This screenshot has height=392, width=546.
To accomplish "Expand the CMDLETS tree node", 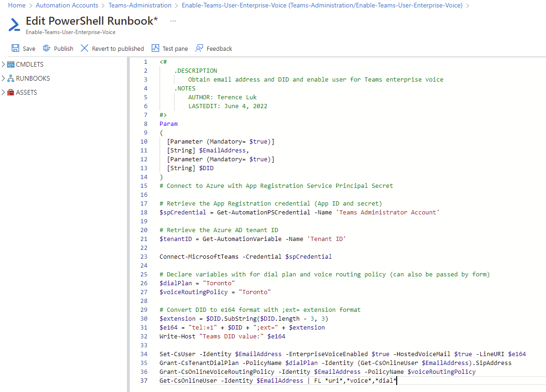I will (x=4, y=64).
